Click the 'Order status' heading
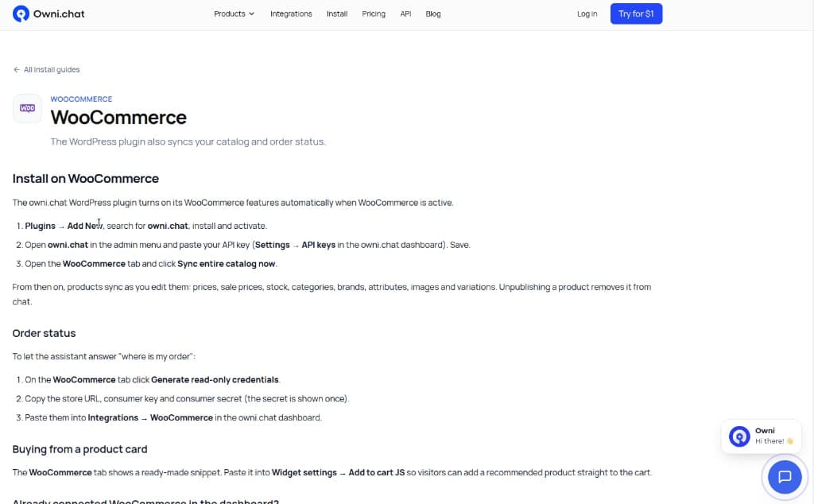Screen dimensions: 814x504 click(x=45, y=333)
